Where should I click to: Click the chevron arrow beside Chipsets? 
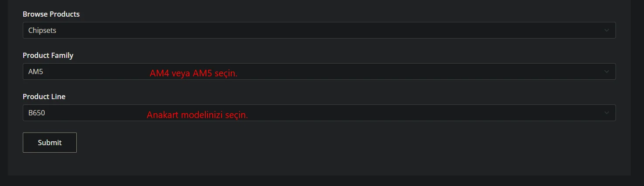pyautogui.click(x=607, y=30)
